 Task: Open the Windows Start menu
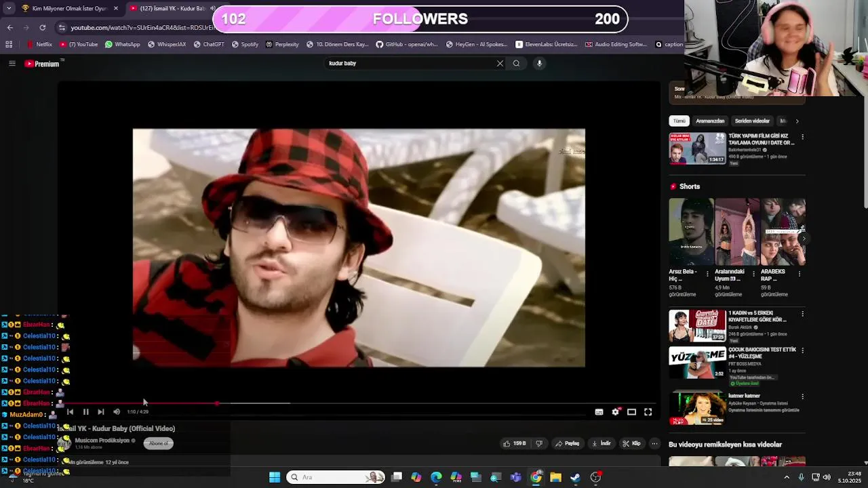[x=275, y=477]
